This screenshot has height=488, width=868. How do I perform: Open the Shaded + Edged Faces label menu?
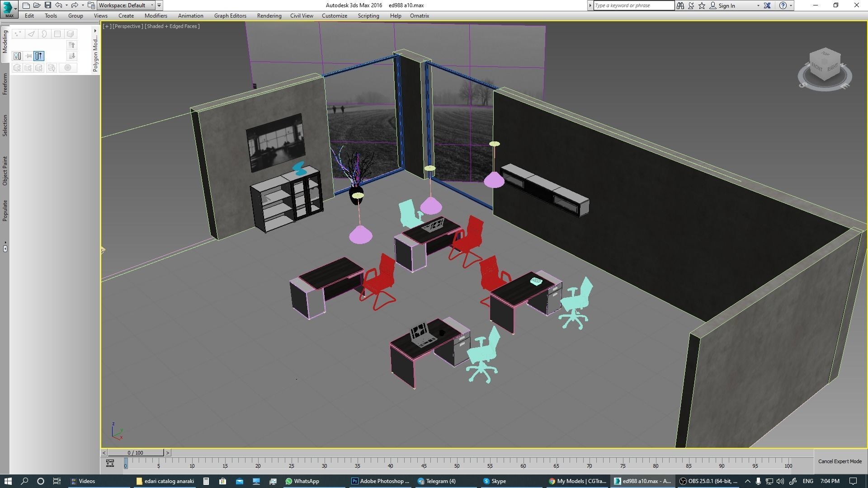[x=172, y=26]
